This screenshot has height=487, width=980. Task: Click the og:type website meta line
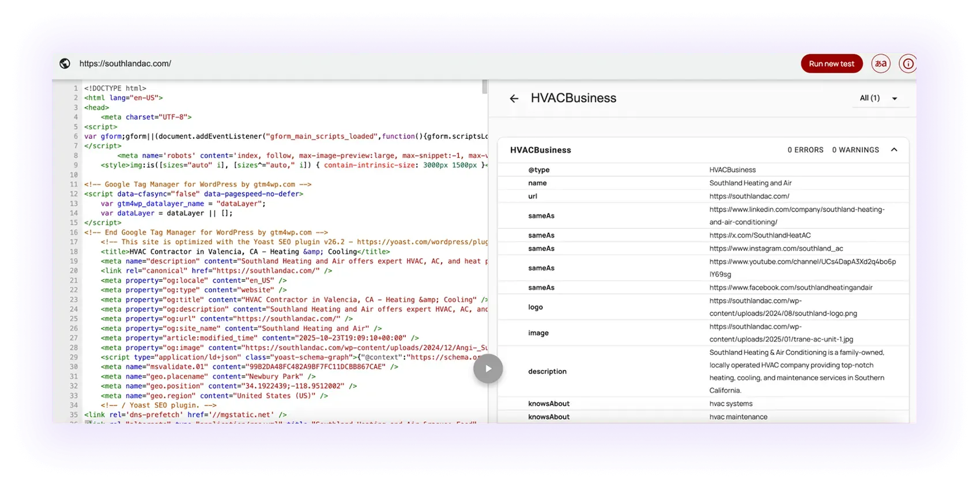[x=194, y=290]
